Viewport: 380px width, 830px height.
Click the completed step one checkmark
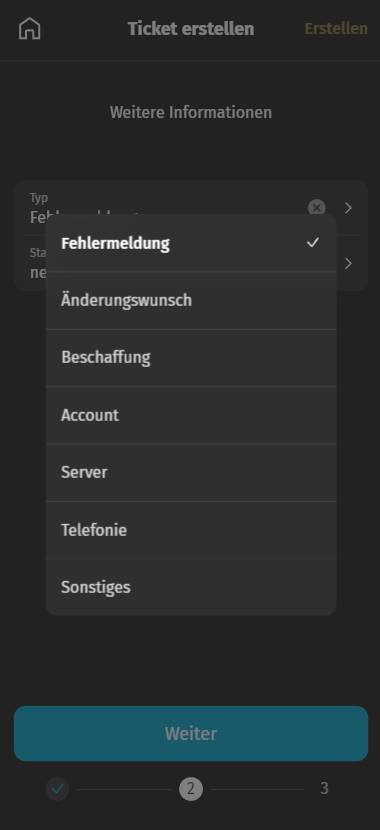pyautogui.click(x=58, y=789)
